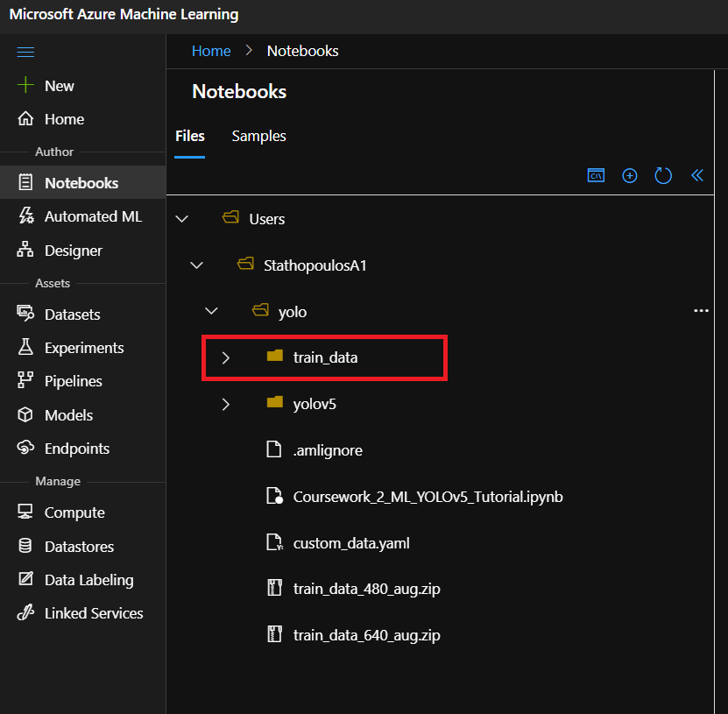Viewport: 728px width, 714px height.
Task: Open Coursework_2_ML_YOLOv5_Tutorial.ipynb notebook
Action: click(x=428, y=498)
